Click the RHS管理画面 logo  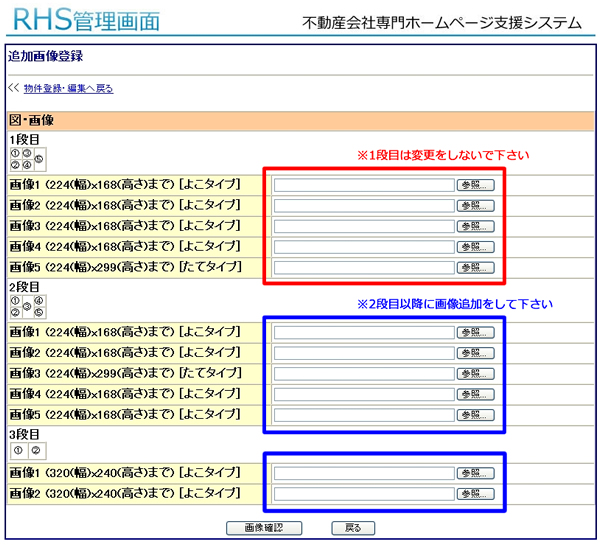(x=86, y=19)
